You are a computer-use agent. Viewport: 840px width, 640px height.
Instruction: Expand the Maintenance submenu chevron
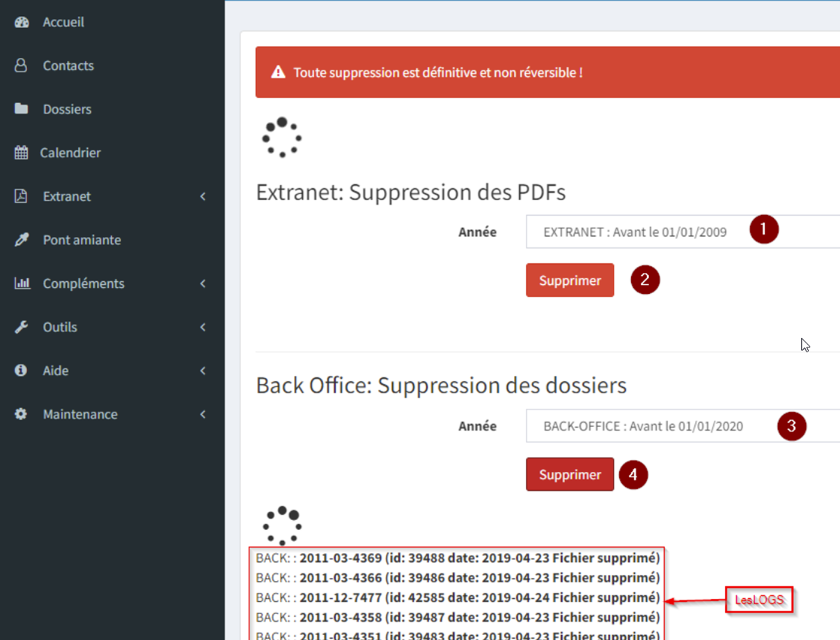click(203, 414)
